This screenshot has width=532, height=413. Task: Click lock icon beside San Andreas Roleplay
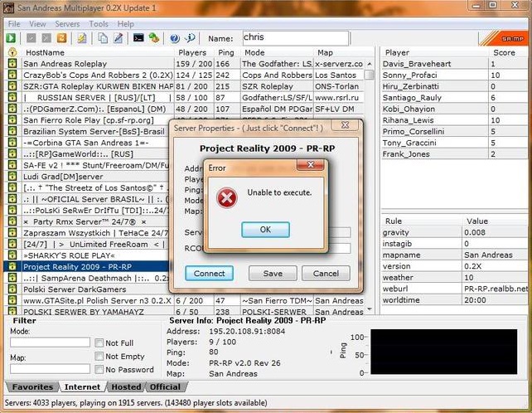pyautogui.click(x=12, y=64)
